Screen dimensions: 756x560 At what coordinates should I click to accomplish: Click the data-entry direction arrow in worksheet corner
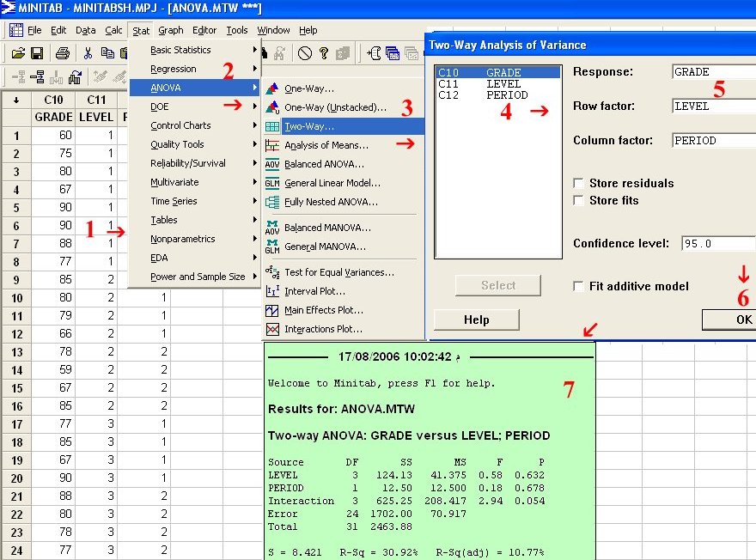coord(16,100)
